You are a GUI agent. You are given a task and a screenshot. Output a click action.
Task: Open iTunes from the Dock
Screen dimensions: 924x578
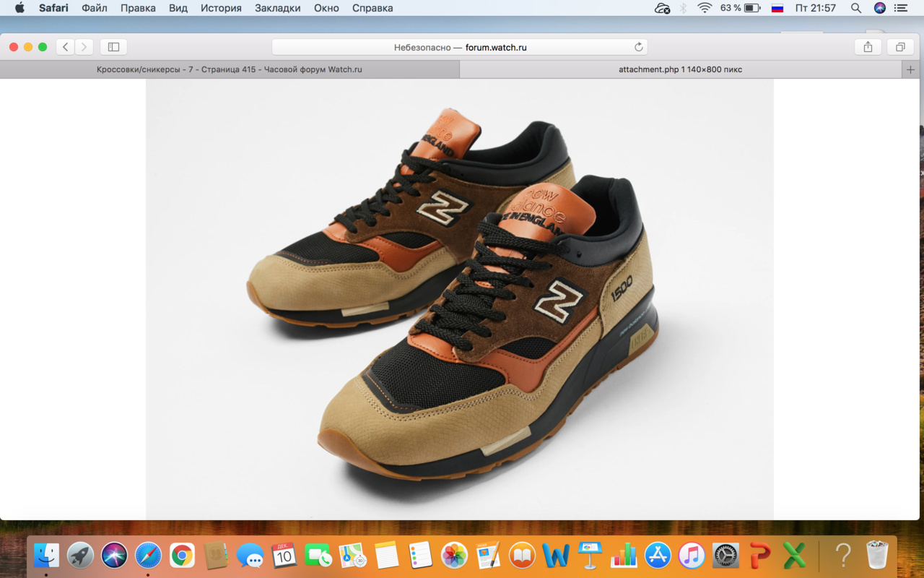click(692, 556)
